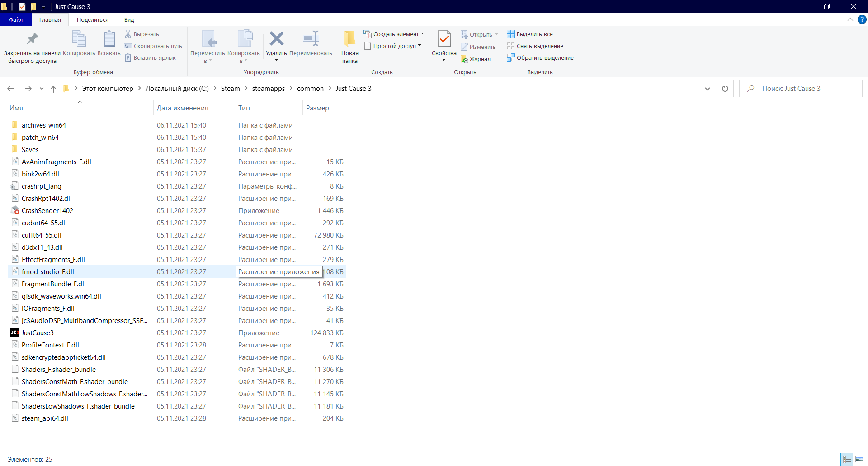Navigate to Этот компьютер in address bar

coord(108,89)
